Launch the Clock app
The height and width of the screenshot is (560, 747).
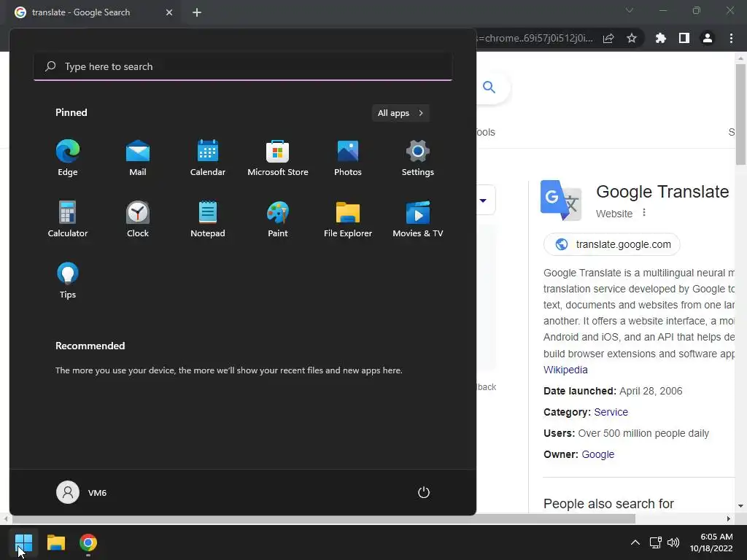[138, 219]
